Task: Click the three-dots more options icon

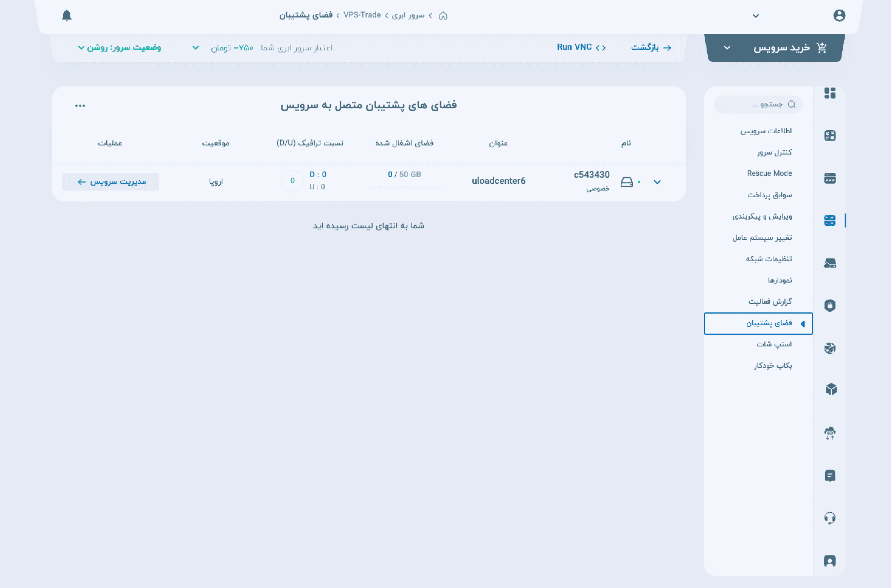Action: coord(80,106)
